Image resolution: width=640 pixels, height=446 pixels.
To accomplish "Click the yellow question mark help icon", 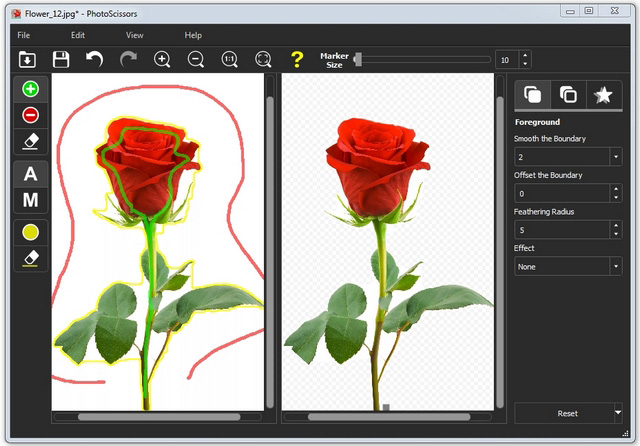I will tap(296, 60).
